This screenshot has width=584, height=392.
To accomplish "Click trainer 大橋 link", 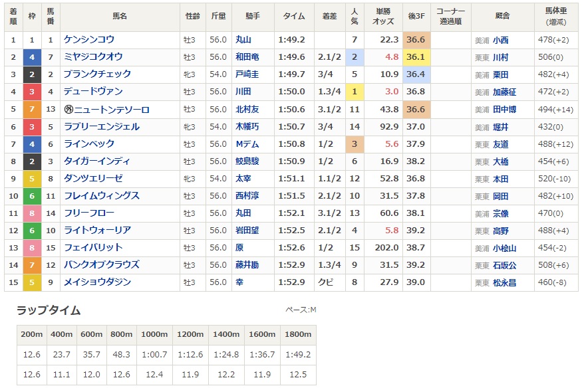I will tap(501, 161).
